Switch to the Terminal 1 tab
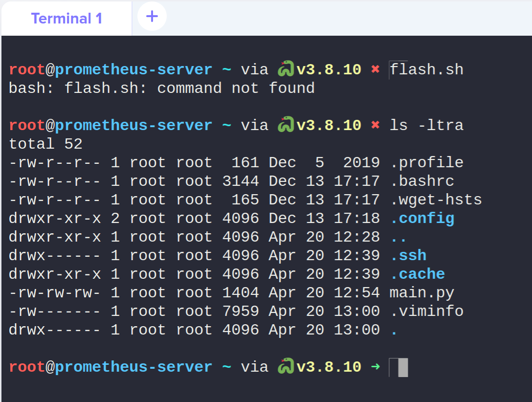This screenshot has width=532, height=402. [66, 19]
